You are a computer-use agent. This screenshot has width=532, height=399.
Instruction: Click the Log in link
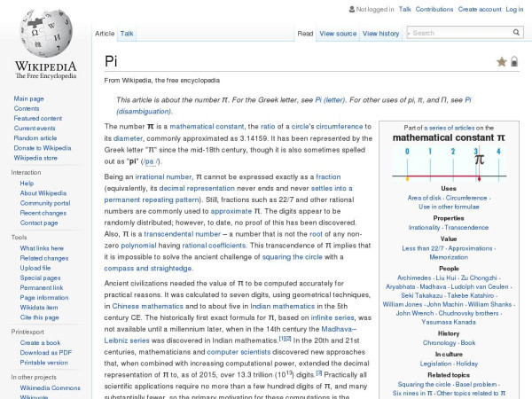click(514, 9)
